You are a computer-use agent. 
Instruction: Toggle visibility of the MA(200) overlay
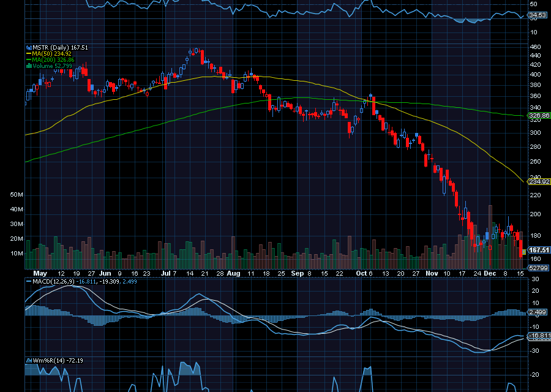pyautogui.click(x=28, y=59)
